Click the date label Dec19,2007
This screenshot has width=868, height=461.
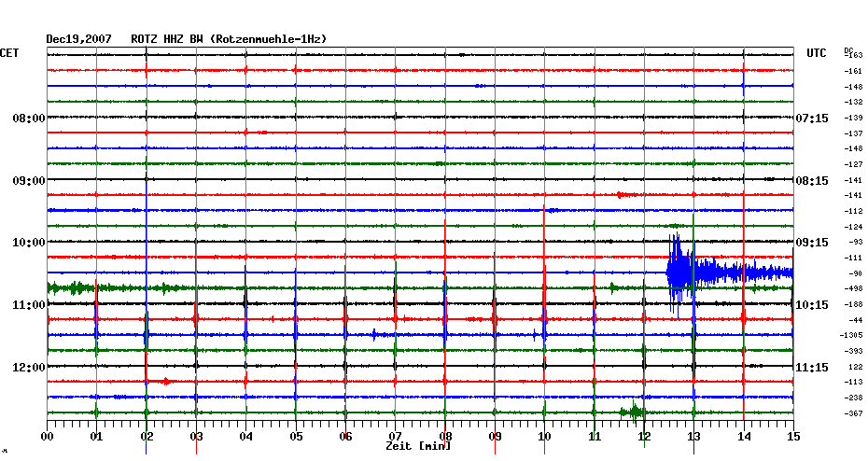click(x=78, y=39)
